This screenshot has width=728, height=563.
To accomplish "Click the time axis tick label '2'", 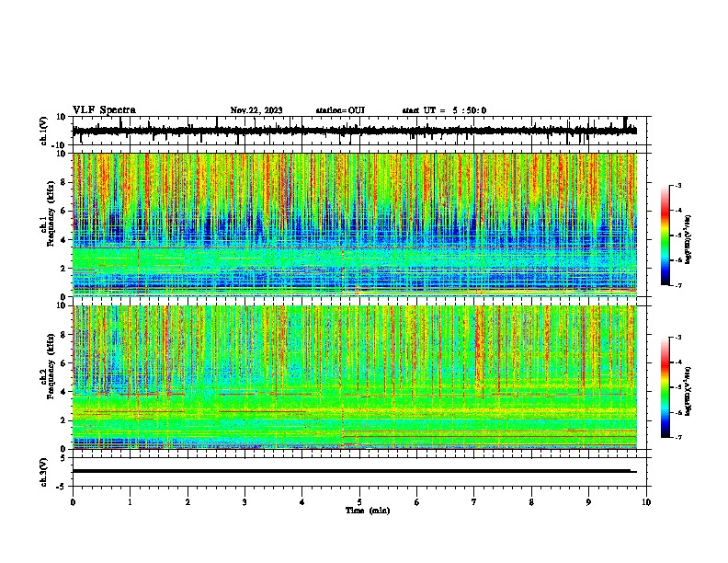I will click(188, 502).
